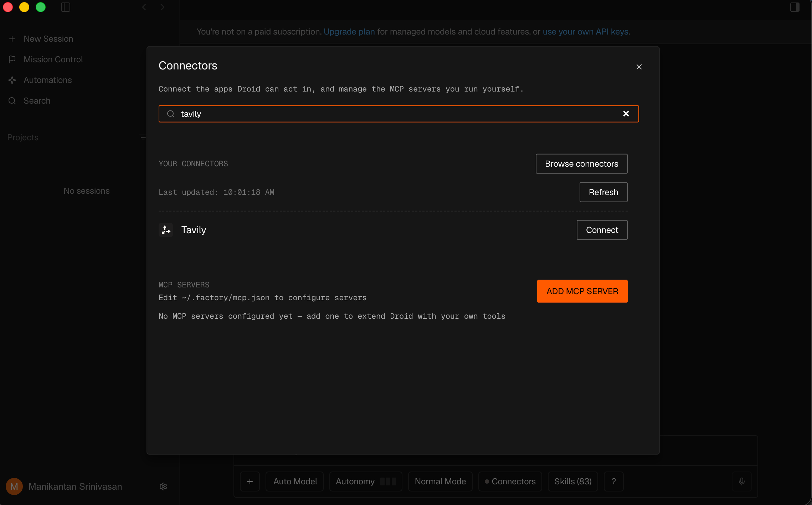This screenshot has height=505, width=812.
Task: Click the plus icon beside New Session
Action: [12, 38]
